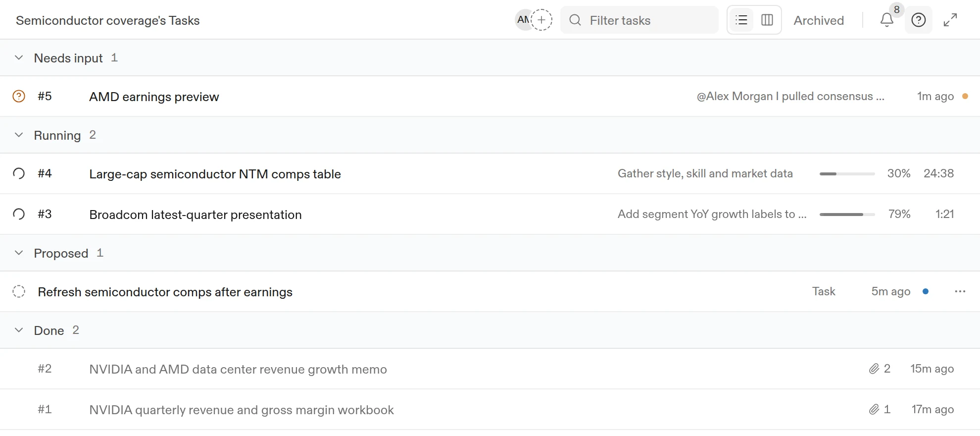The height and width of the screenshot is (436, 980).
Task: Open notifications bell
Action: pyautogui.click(x=886, y=20)
